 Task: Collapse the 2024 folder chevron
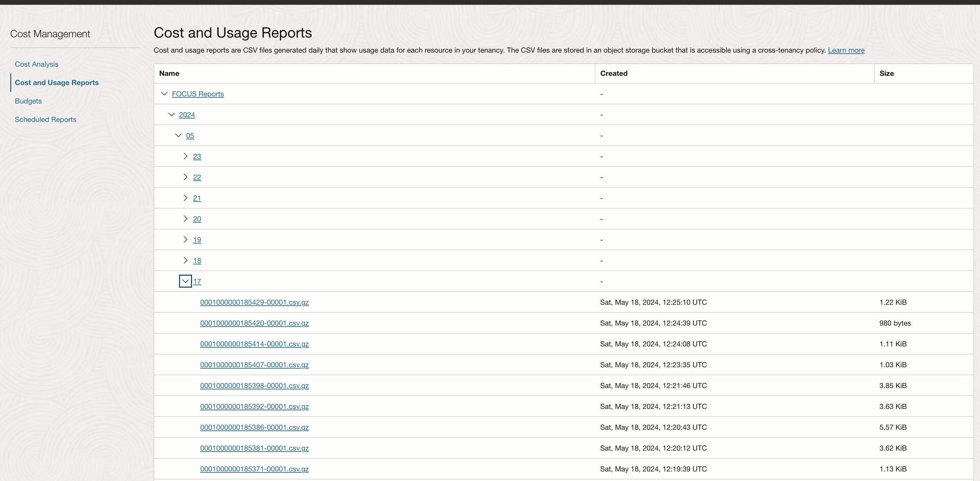pos(171,114)
